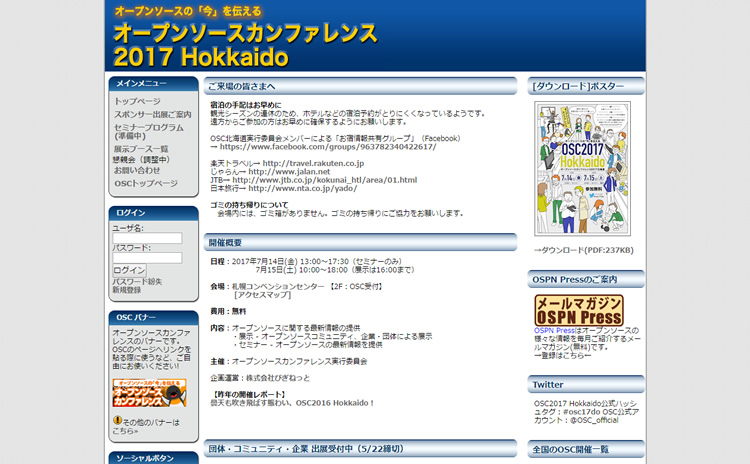Click the #osc17do hashtag text

click(x=582, y=412)
